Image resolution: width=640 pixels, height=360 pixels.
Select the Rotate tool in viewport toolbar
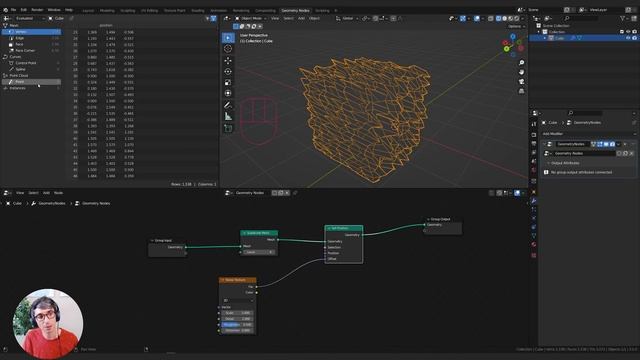pyautogui.click(x=228, y=72)
